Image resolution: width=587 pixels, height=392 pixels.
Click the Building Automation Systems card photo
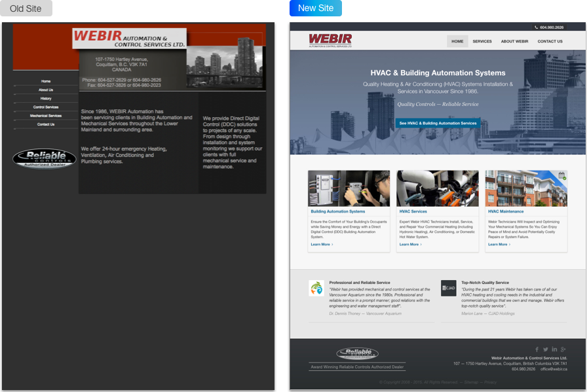coord(349,188)
